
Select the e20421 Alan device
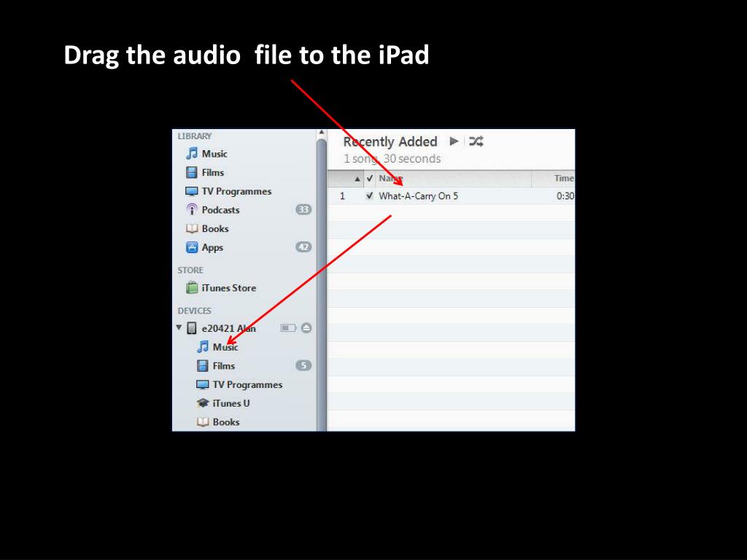(222, 329)
